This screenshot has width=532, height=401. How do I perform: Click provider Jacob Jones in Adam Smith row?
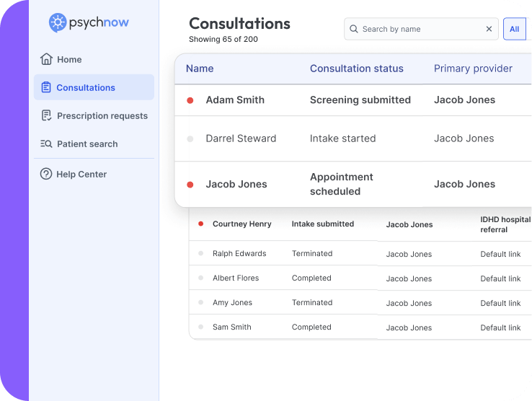[464, 100]
